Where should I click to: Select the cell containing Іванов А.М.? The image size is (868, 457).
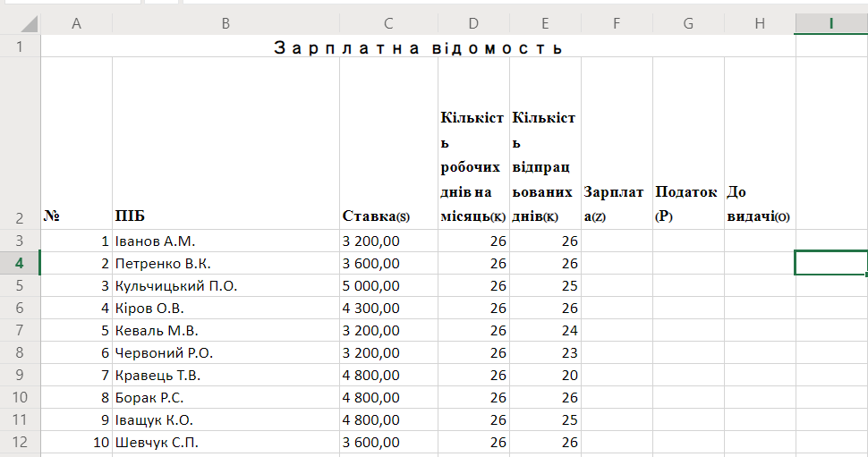(226, 241)
